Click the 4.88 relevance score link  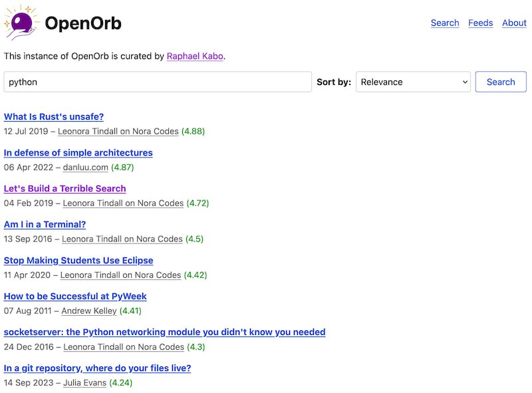click(193, 131)
